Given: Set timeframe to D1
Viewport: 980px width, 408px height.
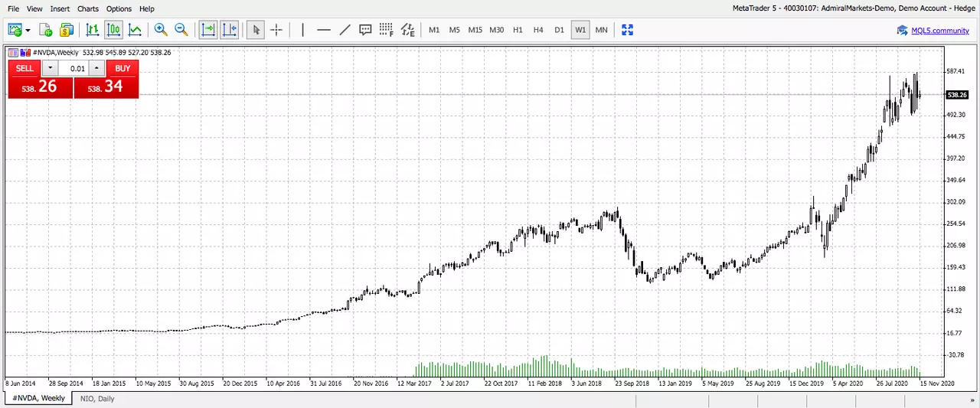Looking at the screenshot, I should coord(559,30).
